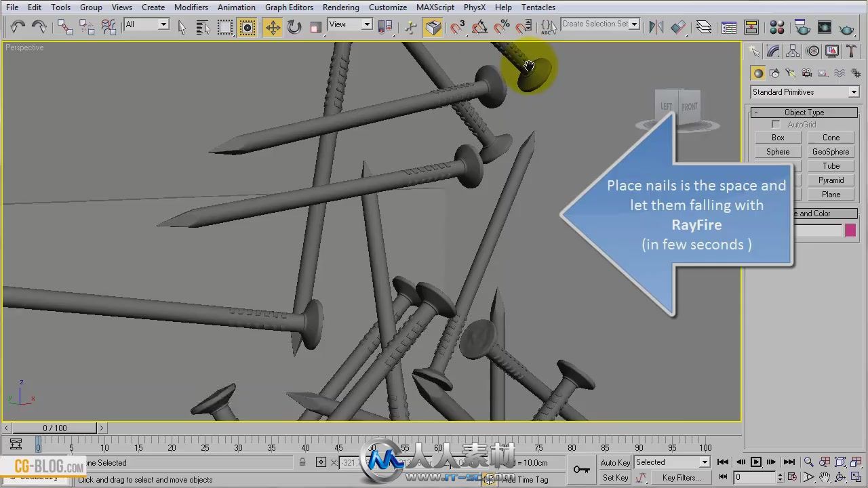
Task: Expand the Create Selection Set dropdown
Action: (635, 24)
